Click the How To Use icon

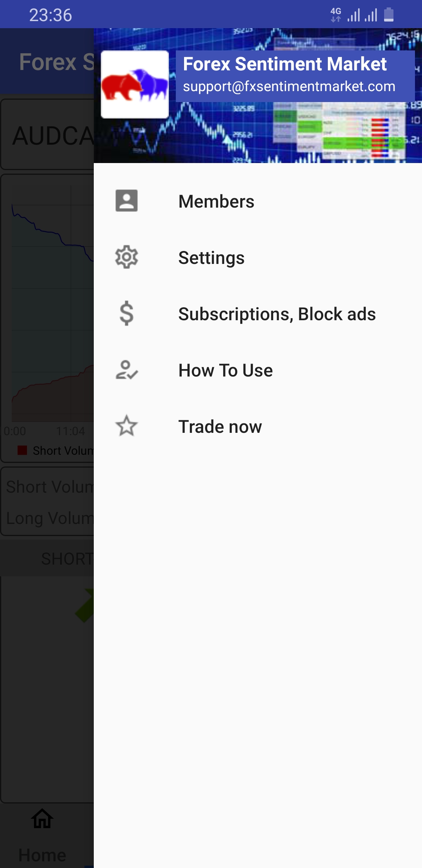127,370
